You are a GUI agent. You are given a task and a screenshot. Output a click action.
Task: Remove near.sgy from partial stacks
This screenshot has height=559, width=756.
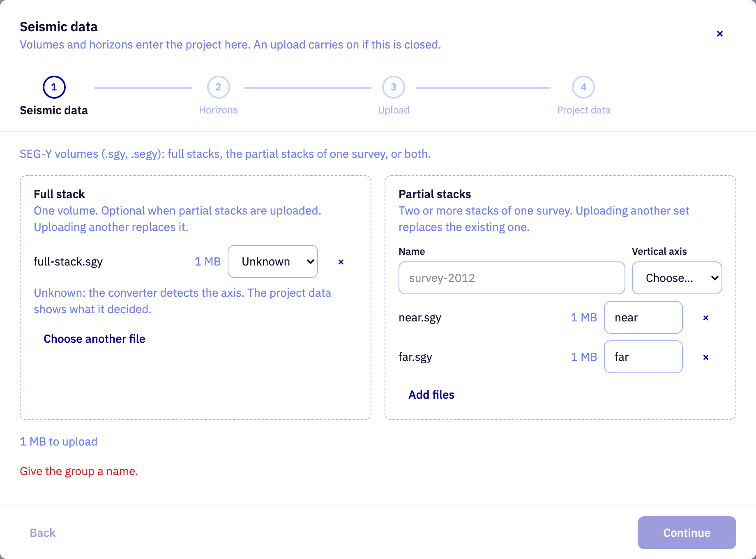(705, 318)
